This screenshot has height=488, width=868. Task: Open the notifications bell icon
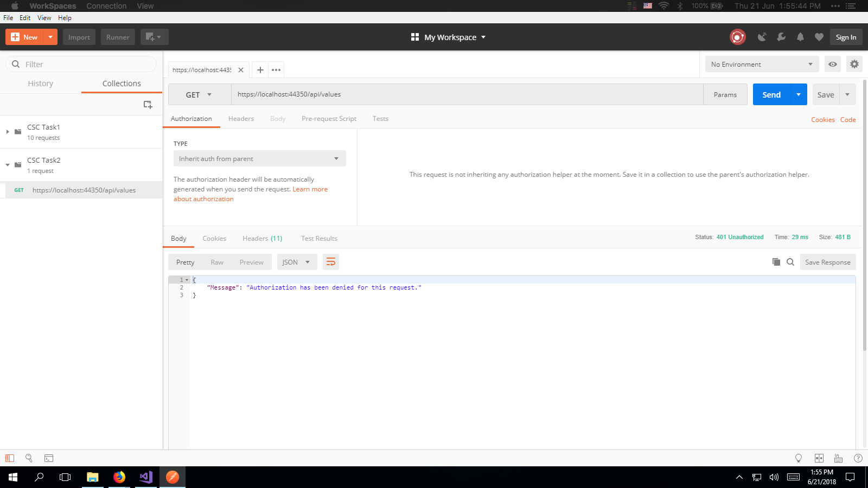[x=800, y=37]
